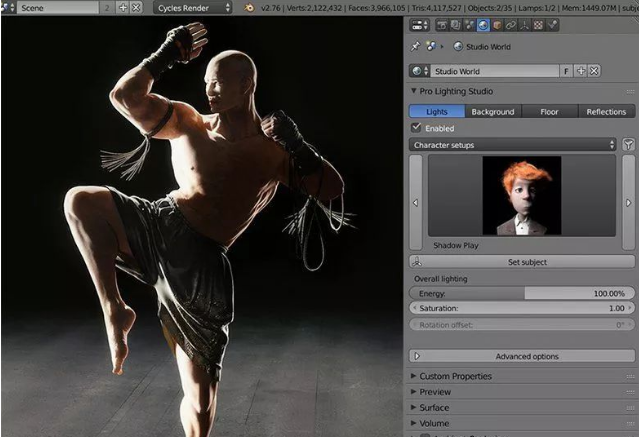Screen dimensions: 639x437
Task: Delete the scene with X button
Action: (x=137, y=7)
